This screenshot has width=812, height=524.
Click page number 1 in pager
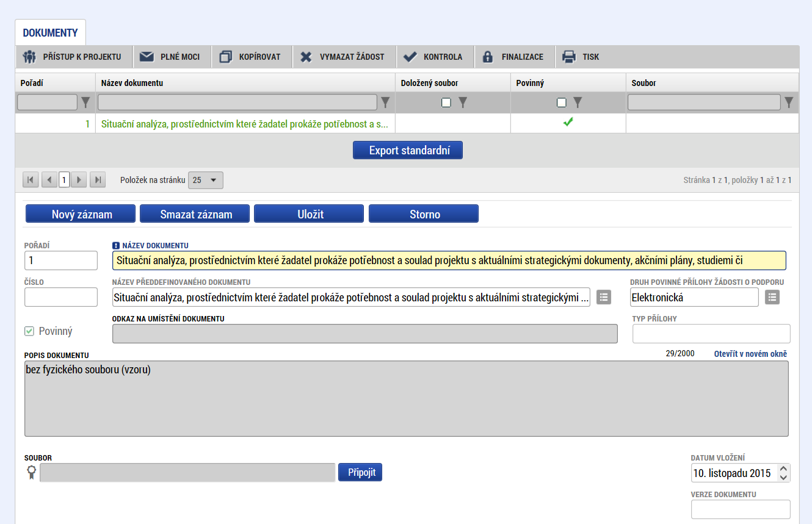[64, 180]
